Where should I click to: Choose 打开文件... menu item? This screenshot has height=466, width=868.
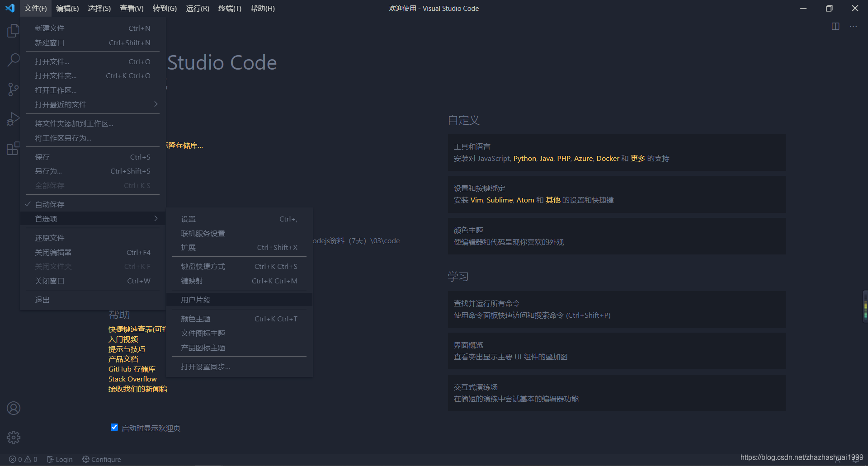(93, 61)
